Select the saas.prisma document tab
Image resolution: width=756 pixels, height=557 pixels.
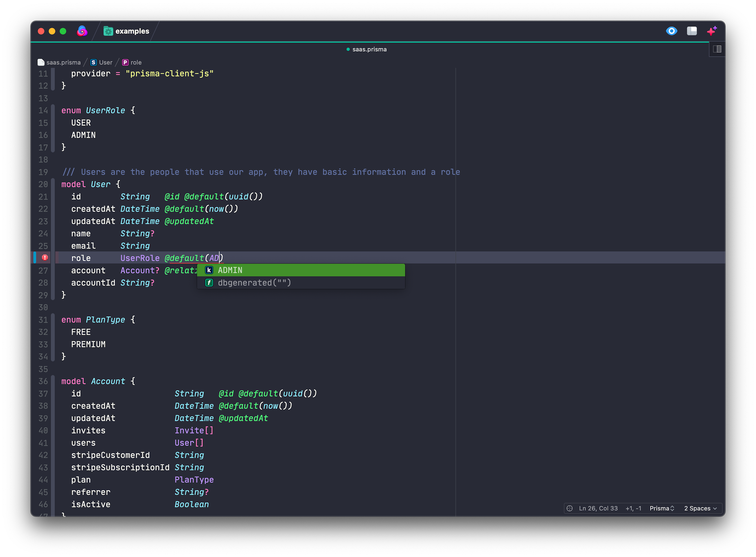coord(369,49)
